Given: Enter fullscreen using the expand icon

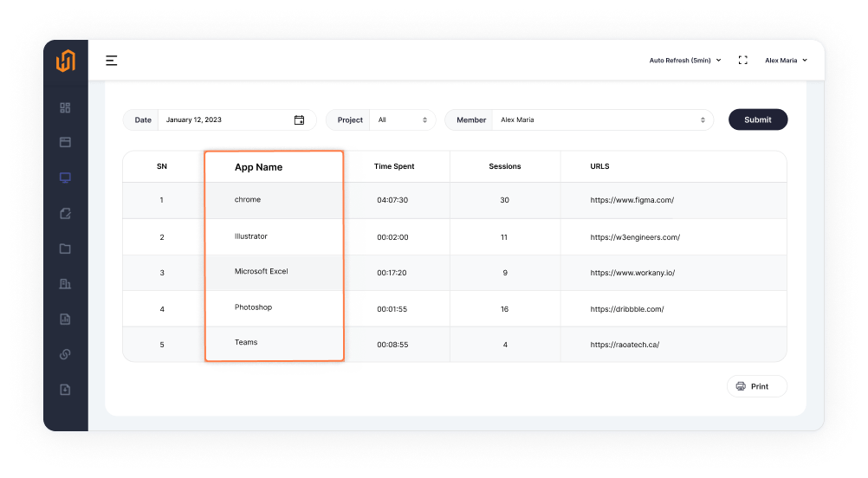Looking at the screenshot, I should tap(742, 61).
